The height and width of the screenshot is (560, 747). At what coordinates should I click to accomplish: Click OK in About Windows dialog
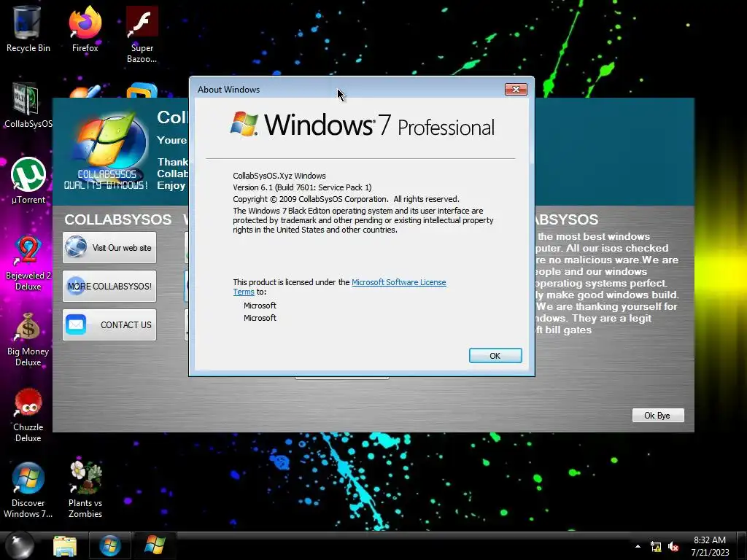click(x=495, y=356)
